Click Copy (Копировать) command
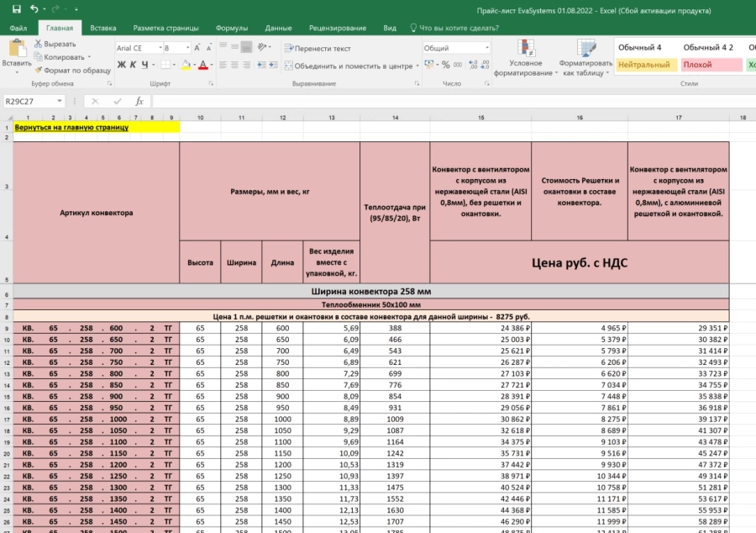The image size is (756, 533). pos(60,57)
